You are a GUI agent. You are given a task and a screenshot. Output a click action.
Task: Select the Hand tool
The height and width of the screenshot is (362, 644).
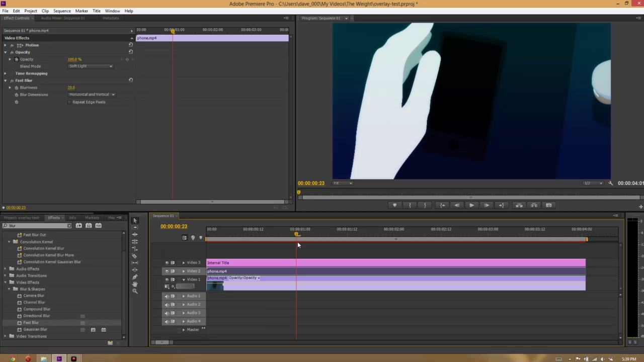134,284
